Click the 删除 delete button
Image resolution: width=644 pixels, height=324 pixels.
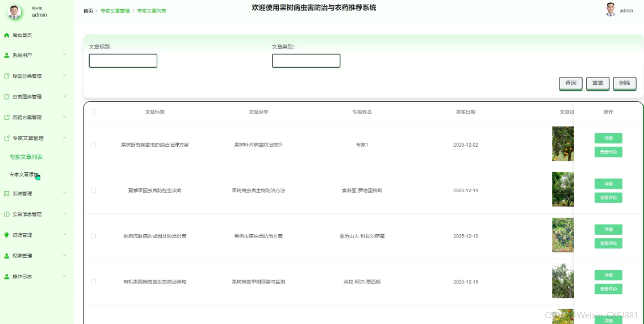624,83
